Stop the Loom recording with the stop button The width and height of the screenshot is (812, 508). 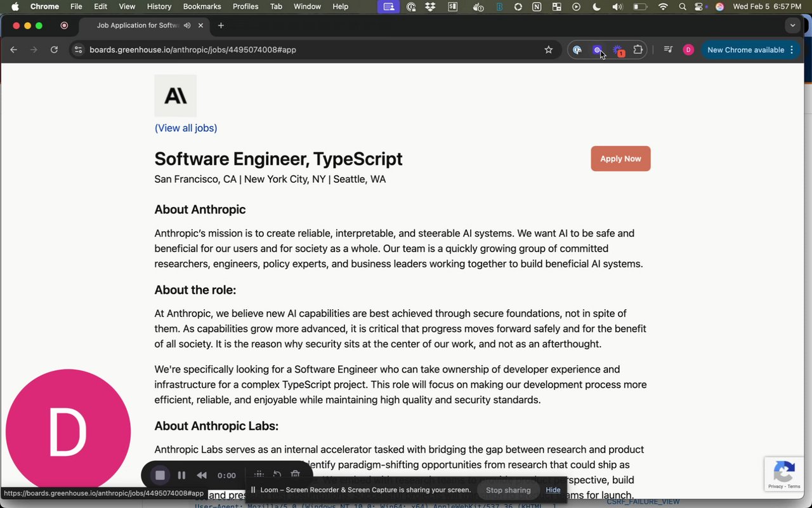[160, 475]
